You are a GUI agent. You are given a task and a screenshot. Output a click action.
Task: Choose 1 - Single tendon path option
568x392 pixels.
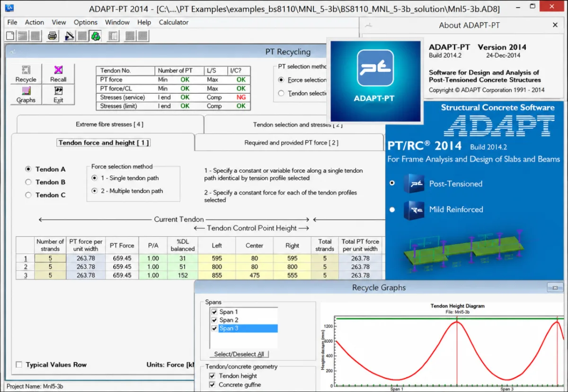pos(95,178)
